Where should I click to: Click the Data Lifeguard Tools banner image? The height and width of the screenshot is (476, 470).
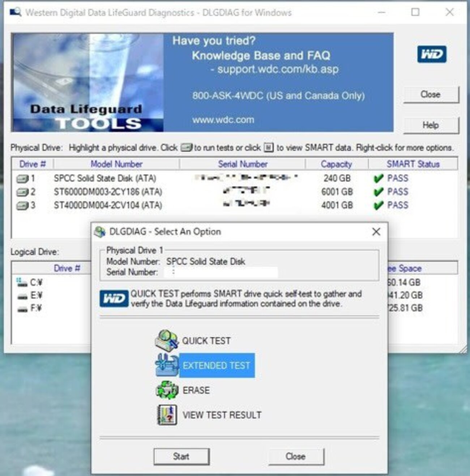(x=87, y=82)
